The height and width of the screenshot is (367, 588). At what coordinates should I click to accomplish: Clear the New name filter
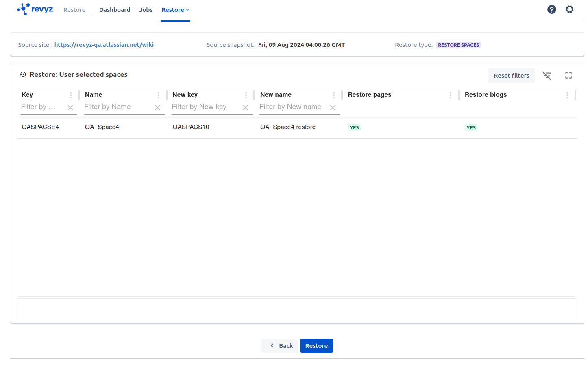click(333, 107)
